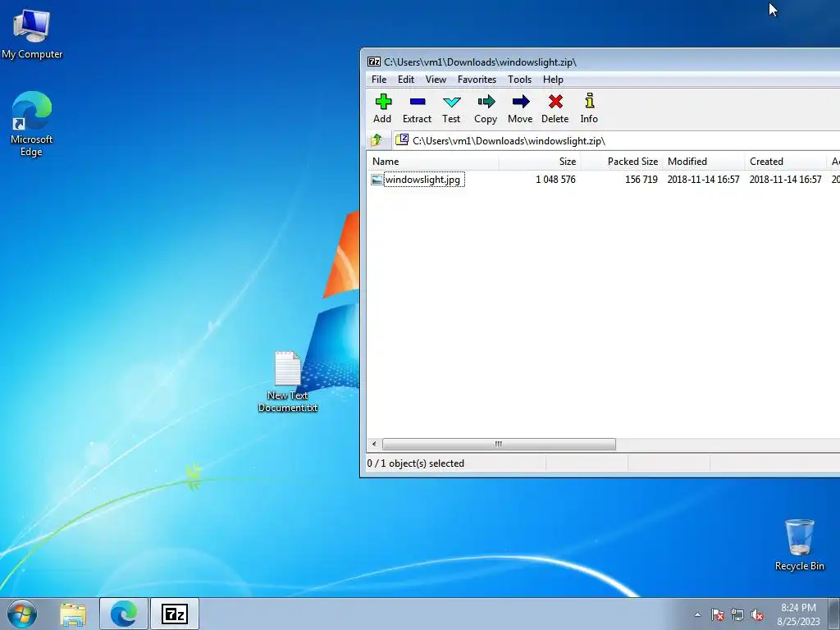Select the Microsoft Edge desktop shortcut
This screenshot has height=630, width=840.
32,125
